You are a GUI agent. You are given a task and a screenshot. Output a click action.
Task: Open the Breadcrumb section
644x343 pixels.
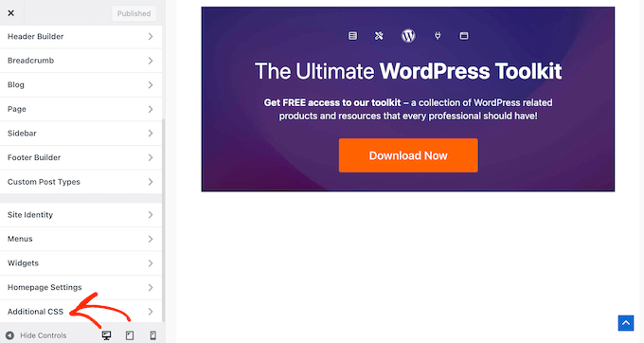(80, 61)
